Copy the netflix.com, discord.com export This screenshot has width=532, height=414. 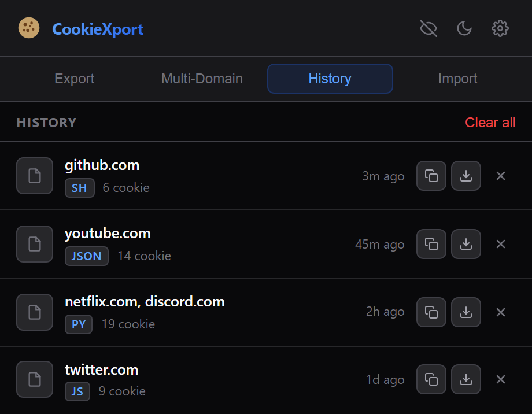point(431,312)
